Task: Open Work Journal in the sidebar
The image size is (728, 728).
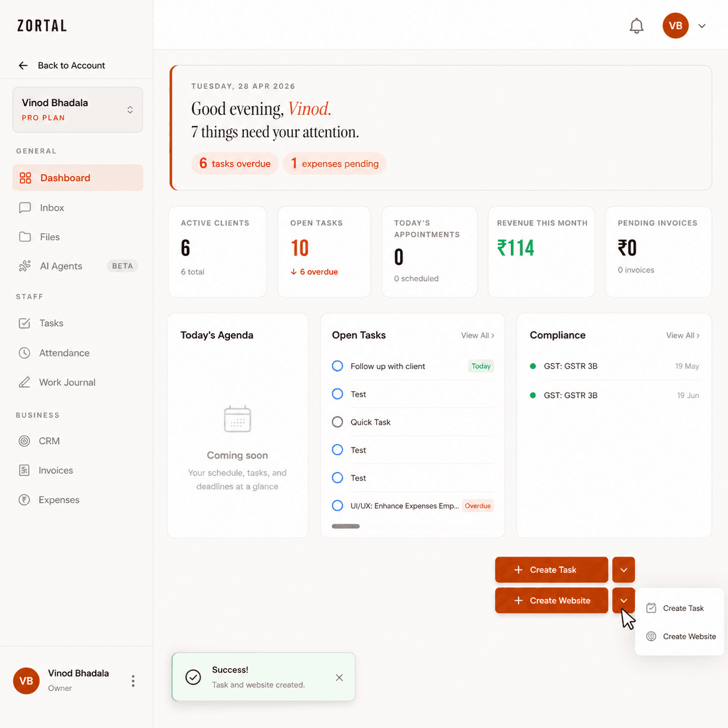Action: (x=78, y=382)
